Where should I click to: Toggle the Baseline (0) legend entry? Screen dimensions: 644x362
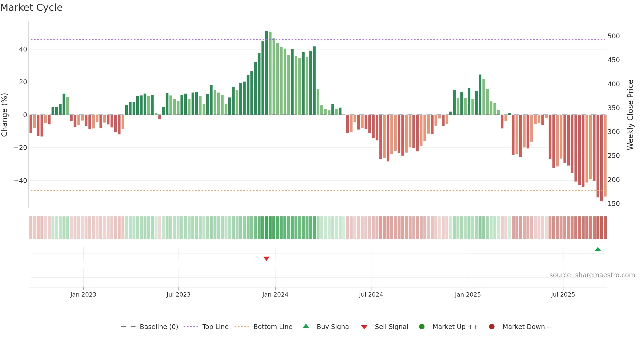(x=149, y=327)
